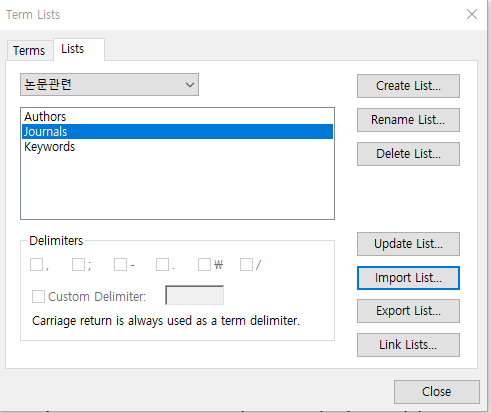Screen dimensions: 491x413
Task: Enable the semicolon delimiter checkbox
Action: pos(79,265)
